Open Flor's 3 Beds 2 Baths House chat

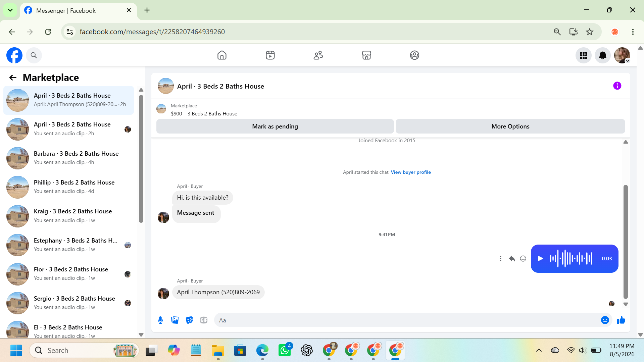tap(69, 274)
